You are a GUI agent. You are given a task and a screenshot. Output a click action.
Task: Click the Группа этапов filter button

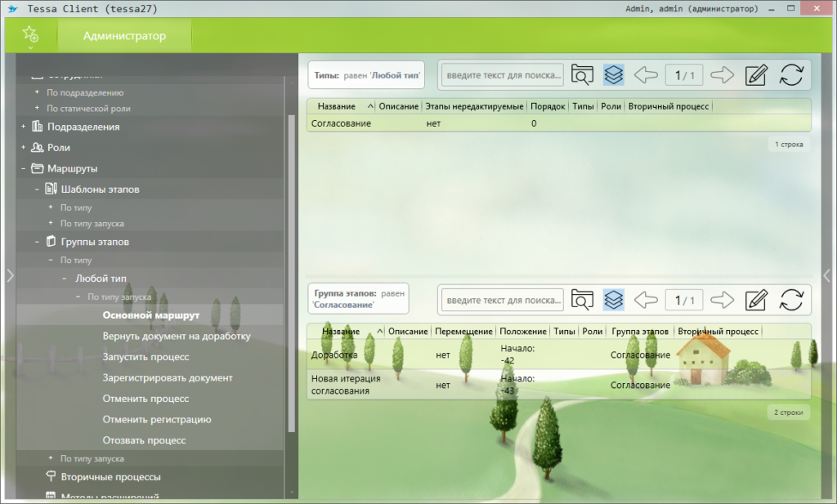358,297
